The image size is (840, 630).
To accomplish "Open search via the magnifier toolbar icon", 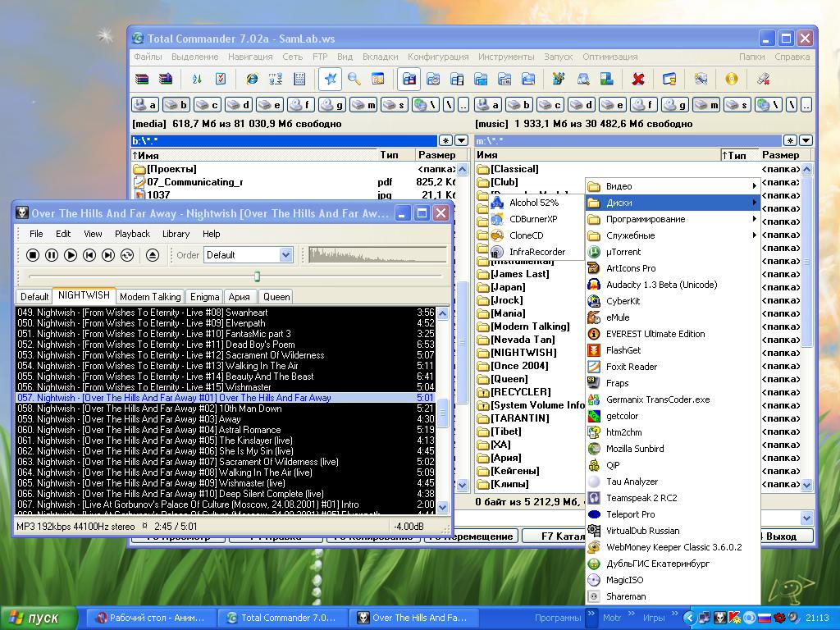I will pyautogui.click(x=354, y=80).
